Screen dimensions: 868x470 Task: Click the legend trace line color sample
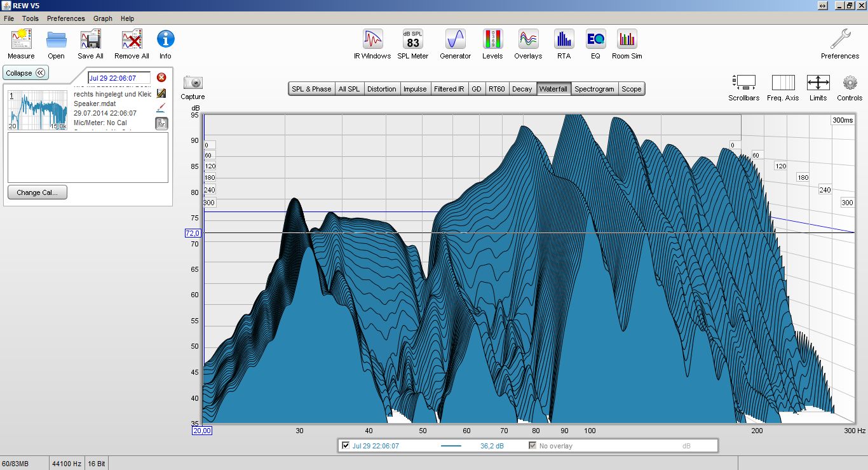tap(451, 446)
